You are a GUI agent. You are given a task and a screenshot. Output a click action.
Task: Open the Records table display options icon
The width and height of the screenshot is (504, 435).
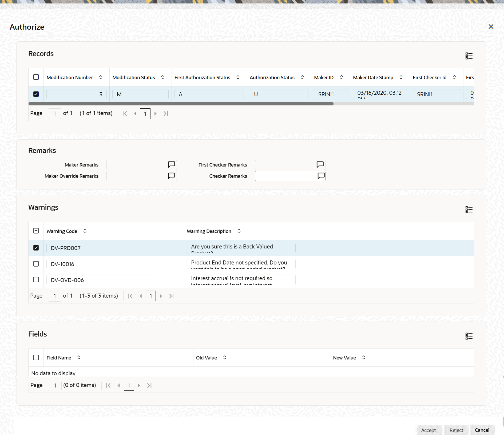469,56
